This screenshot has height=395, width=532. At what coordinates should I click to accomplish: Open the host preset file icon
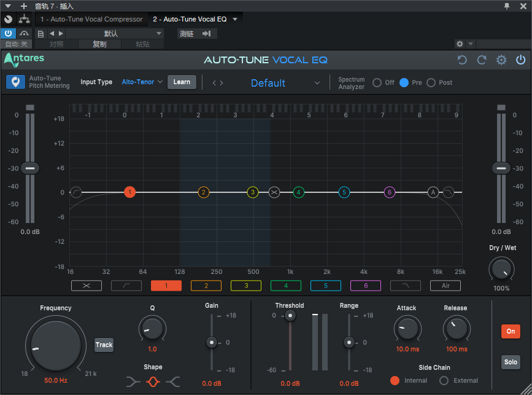40,34
